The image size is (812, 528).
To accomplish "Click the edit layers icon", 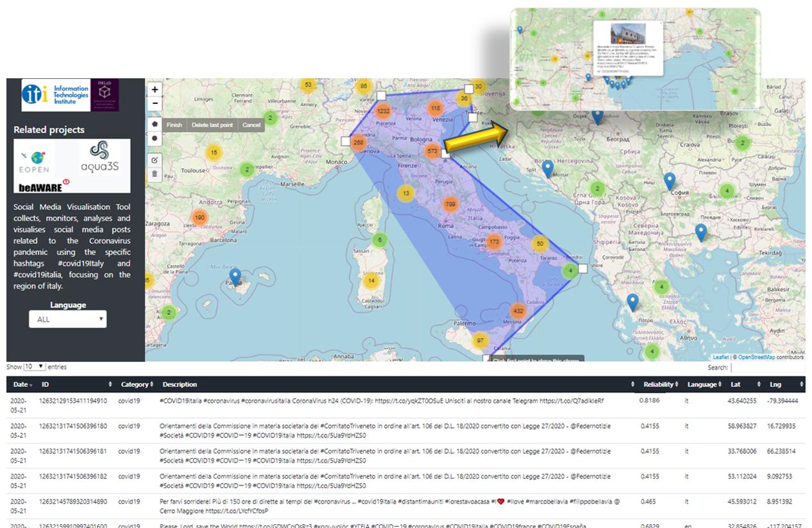I will [x=155, y=159].
